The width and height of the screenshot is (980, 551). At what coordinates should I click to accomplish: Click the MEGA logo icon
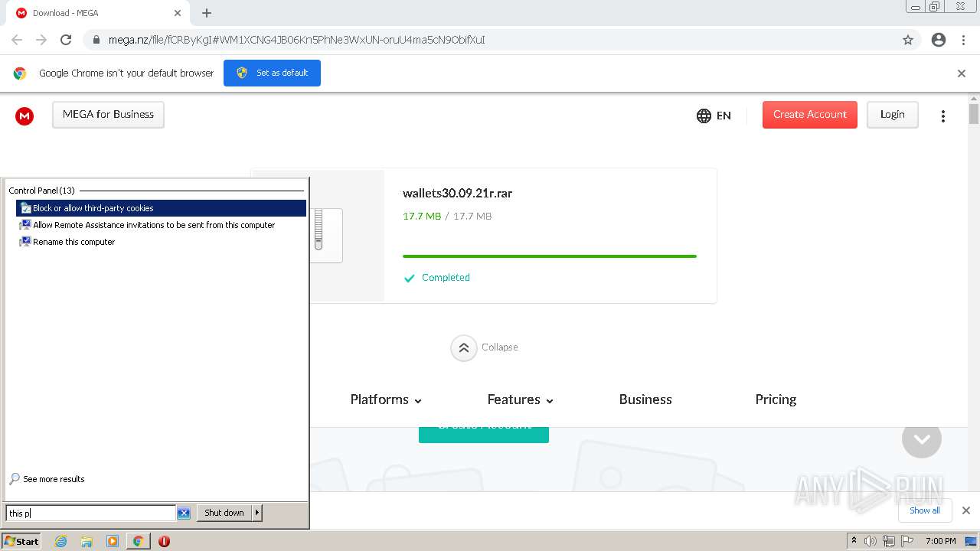point(24,116)
